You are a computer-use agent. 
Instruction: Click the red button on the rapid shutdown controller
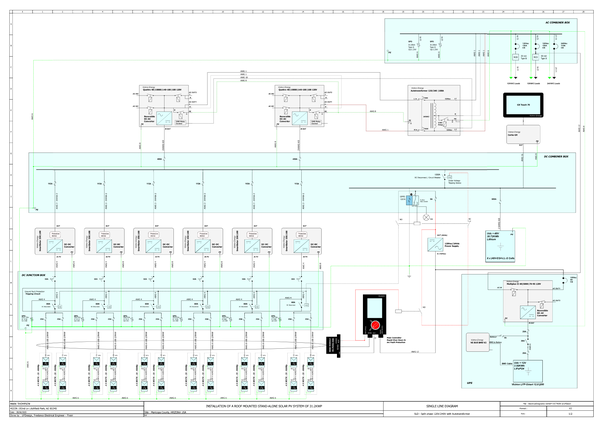pos(375,325)
